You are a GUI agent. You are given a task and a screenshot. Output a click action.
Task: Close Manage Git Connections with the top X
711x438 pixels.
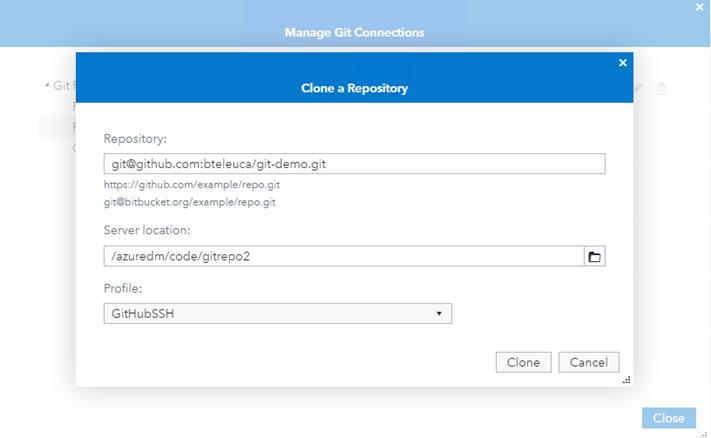pyautogui.click(x=700, y=7)
